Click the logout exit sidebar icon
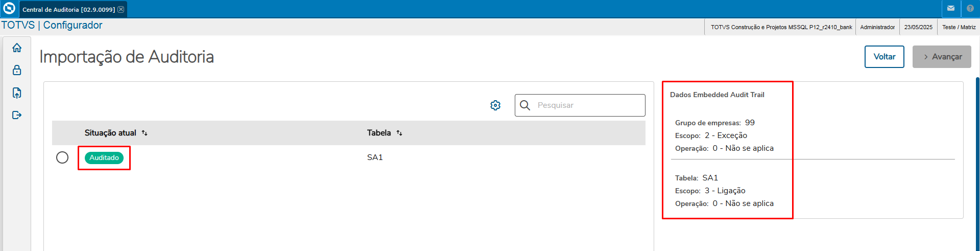 point(17,115)
